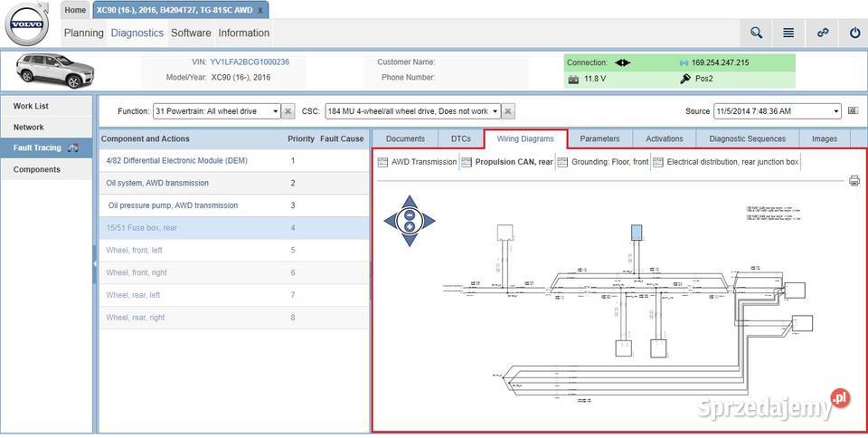Click the AWD Transmission diagram icon
Image resolution: width=868 pixels, height=438 pixels.
(383, 162)
